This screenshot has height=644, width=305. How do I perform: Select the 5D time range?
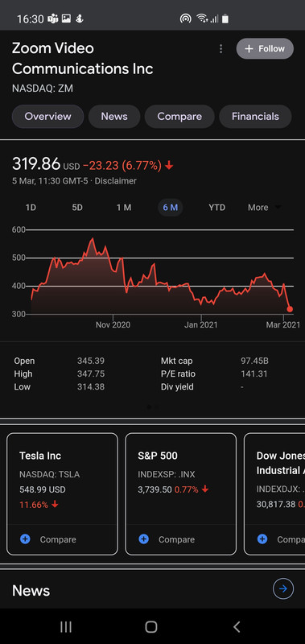(77, 208)
